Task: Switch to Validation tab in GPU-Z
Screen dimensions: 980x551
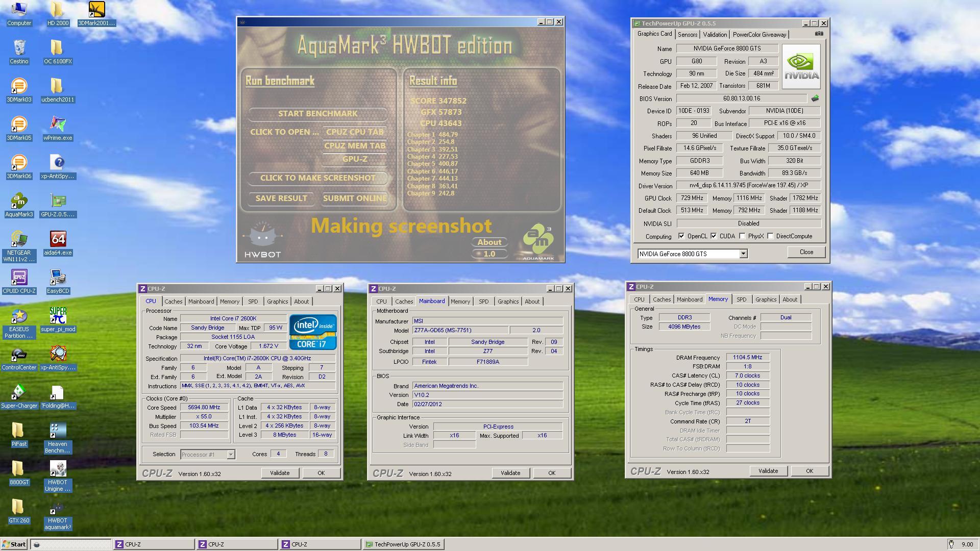Action: 715,35
